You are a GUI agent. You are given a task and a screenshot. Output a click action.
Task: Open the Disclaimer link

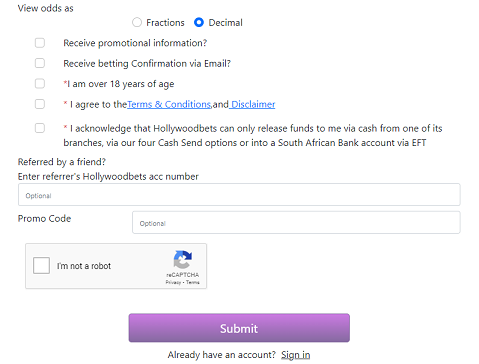(253, 104)
